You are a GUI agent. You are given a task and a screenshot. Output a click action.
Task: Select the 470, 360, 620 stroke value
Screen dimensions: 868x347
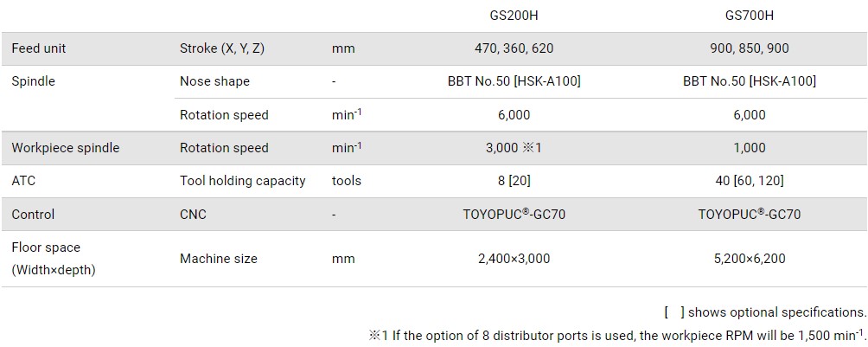click(x=514, y=48)
